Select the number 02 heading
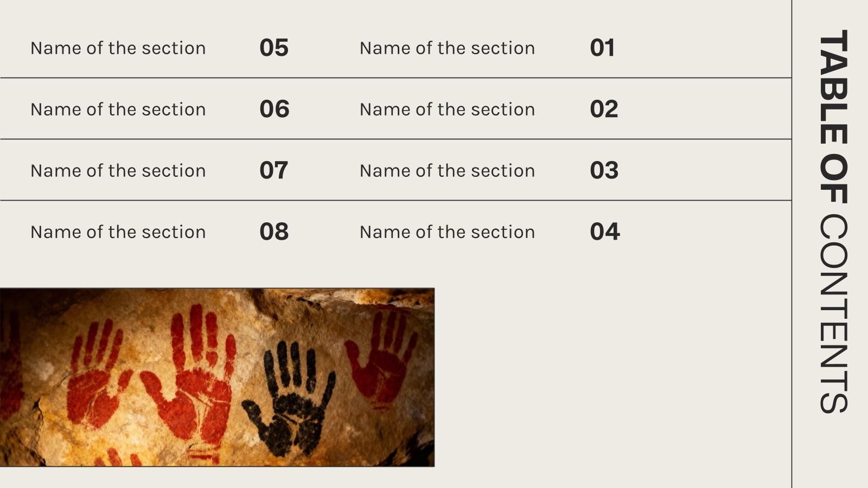The image size is (868, 488). [604, 109]
